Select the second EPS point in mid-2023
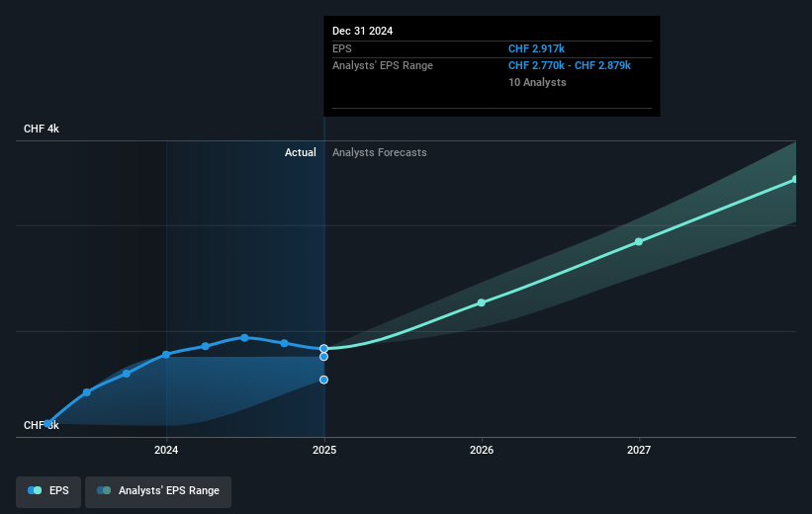This screenshot has width=812, height=514. [86, 392]
